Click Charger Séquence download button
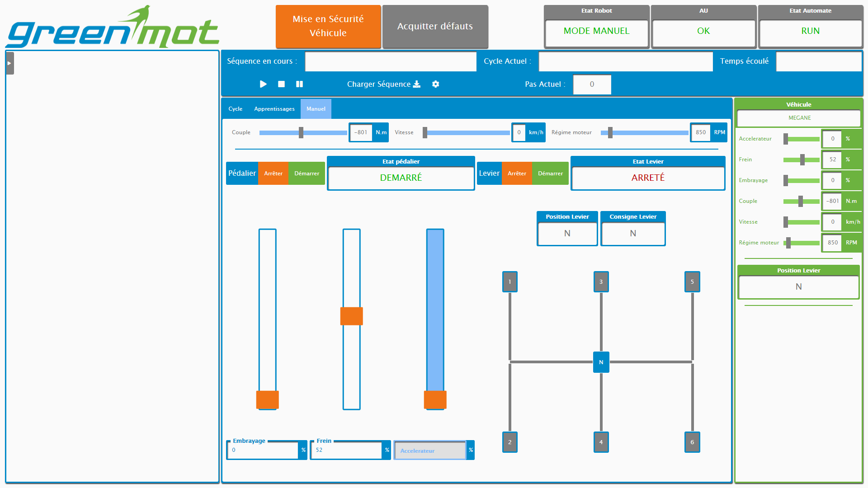Viewport: 868px width, 488px height. 383,84
